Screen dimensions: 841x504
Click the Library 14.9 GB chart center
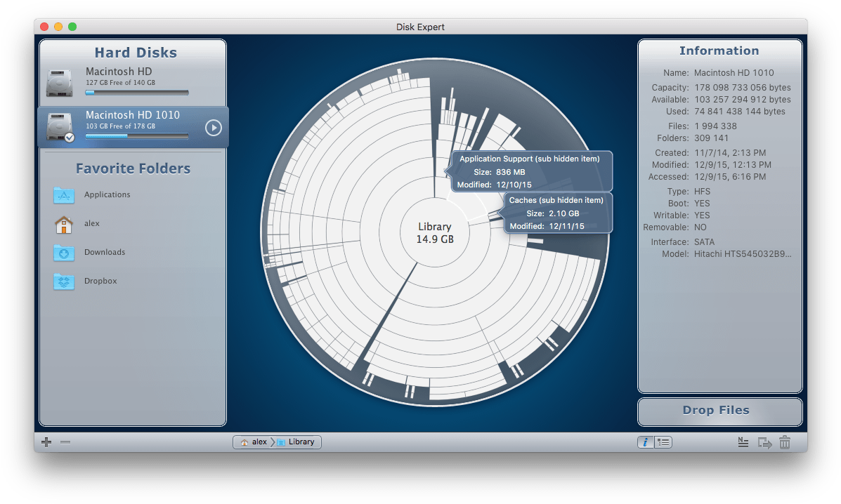(435, 233)
